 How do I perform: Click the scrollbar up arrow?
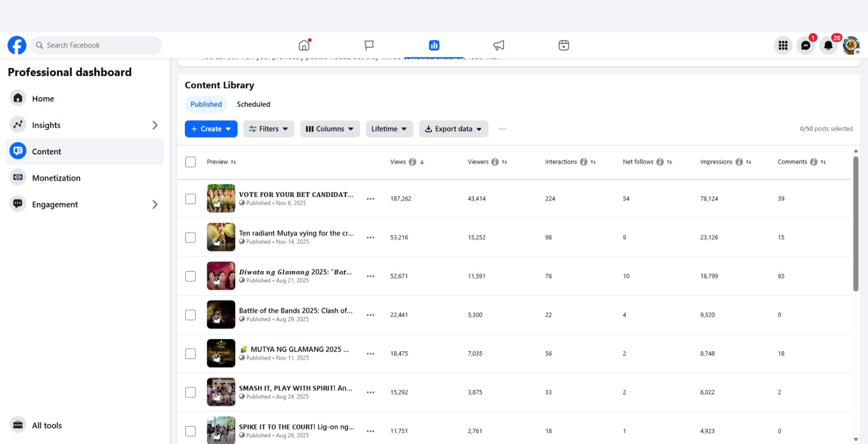pyautogui.click(x=856, y=151)
